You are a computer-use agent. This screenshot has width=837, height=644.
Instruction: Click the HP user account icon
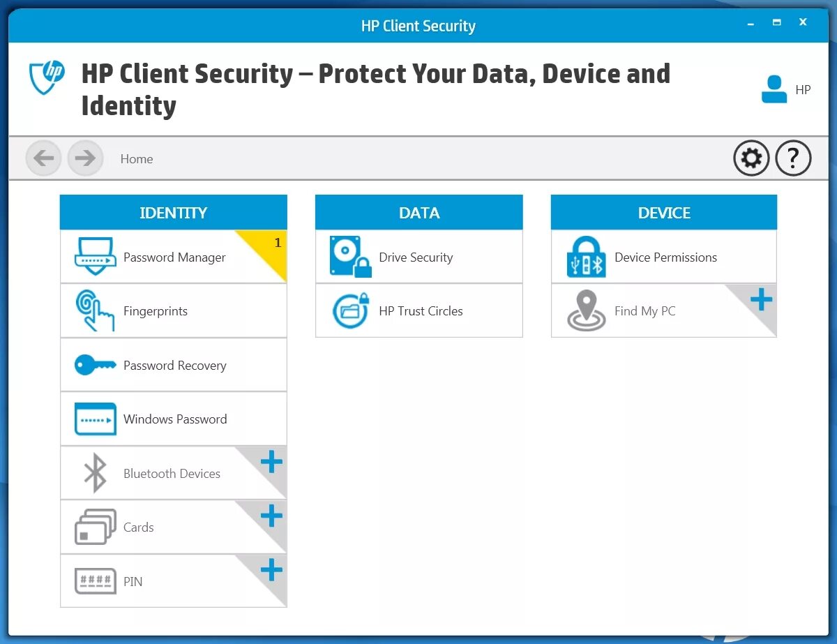tap(774, 89)
